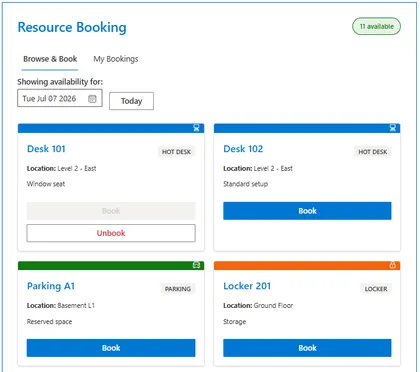Click Desk 102's Location: Level 2 - East
This screenshot has width=420, height=372.
pyautogui.click(x=258, y=168)
